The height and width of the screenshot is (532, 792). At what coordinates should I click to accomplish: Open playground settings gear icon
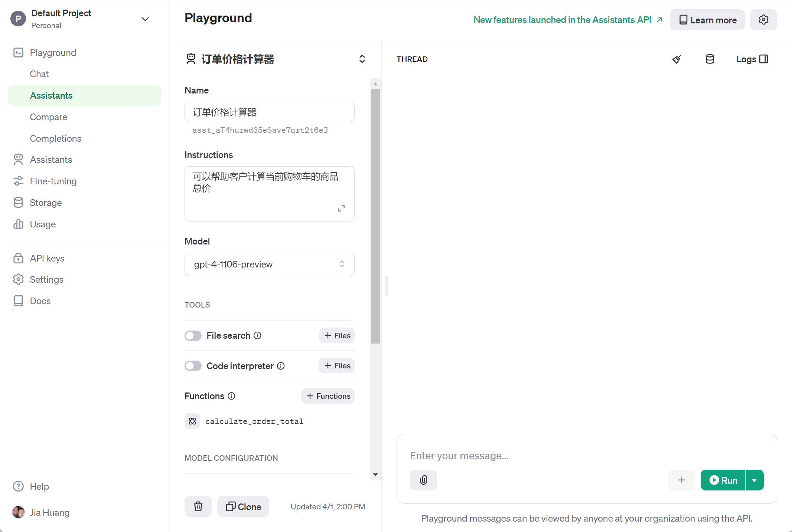click(763, 20)
